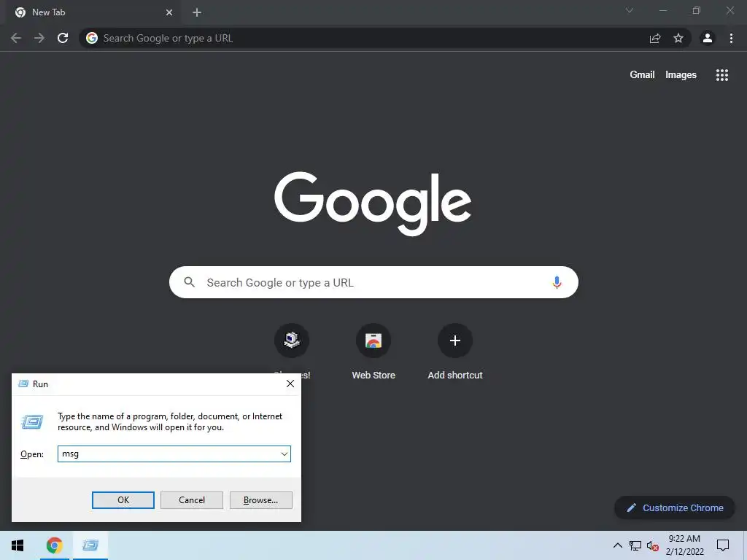The height and width of the screenshot is (560, 747).
Task: Expand the Open dropdown in Run dialog
Action: click(285, 454)
